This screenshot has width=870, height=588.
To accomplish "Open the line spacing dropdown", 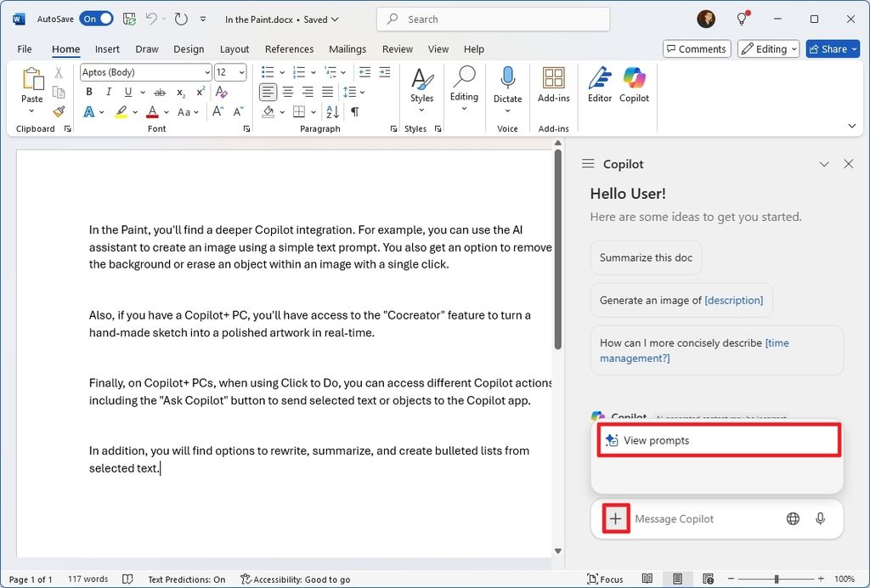I will point(362,92).
